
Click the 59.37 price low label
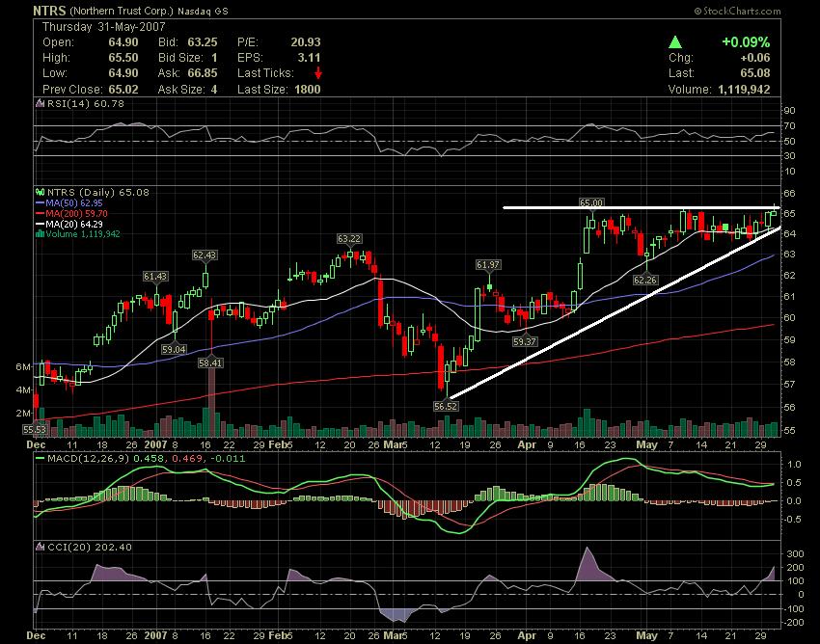click(x=525, y=342)
